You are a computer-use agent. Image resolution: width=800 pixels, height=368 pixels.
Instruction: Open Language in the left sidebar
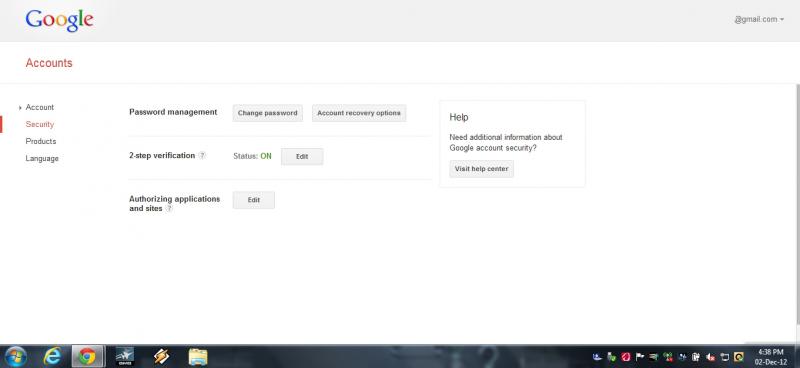(x=42, y=158)
